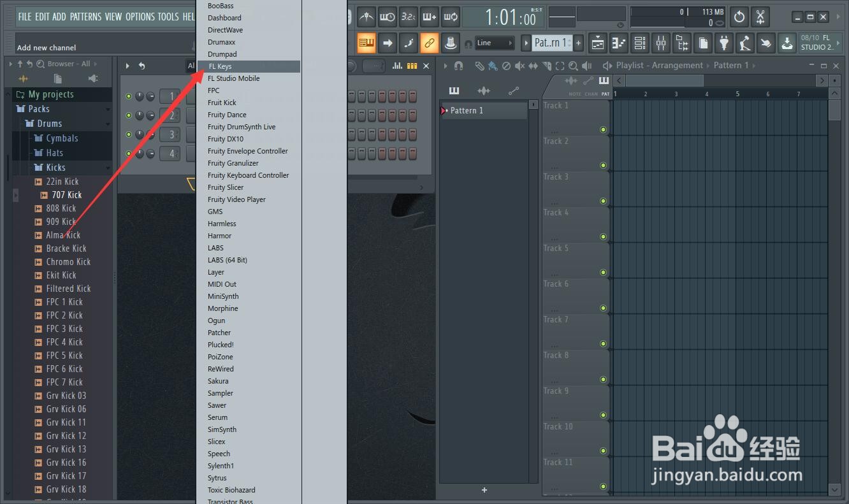
Task: Select the Select tool in Playlist
Action: click(x=560, y=66)
